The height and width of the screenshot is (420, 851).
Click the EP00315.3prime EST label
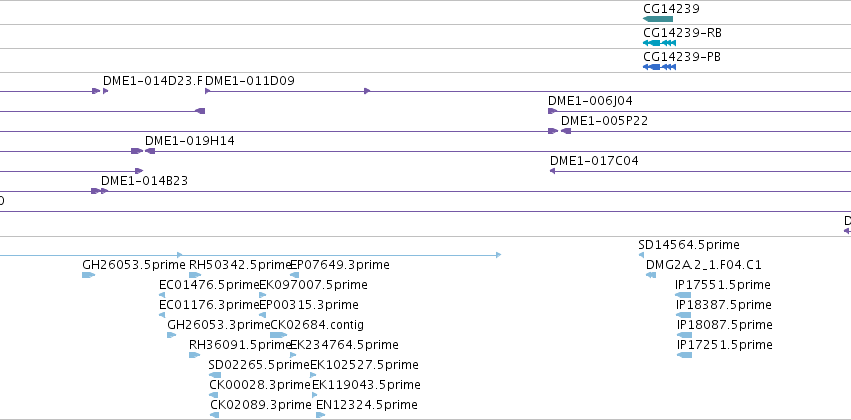(309, 305)
